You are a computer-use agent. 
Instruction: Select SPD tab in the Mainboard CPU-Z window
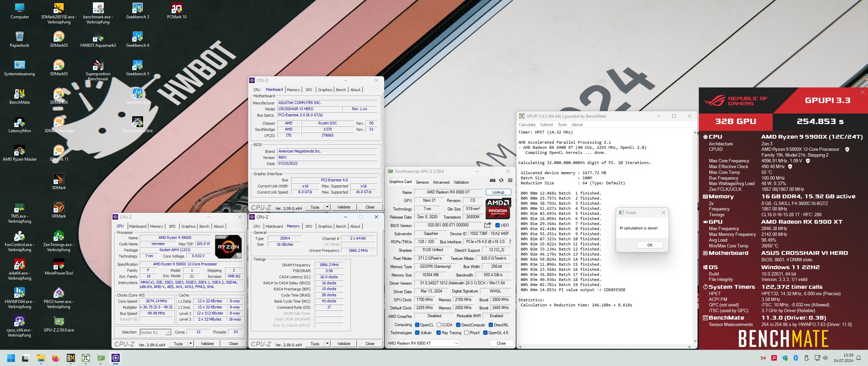pyautogui.click(x=309, y=90)
